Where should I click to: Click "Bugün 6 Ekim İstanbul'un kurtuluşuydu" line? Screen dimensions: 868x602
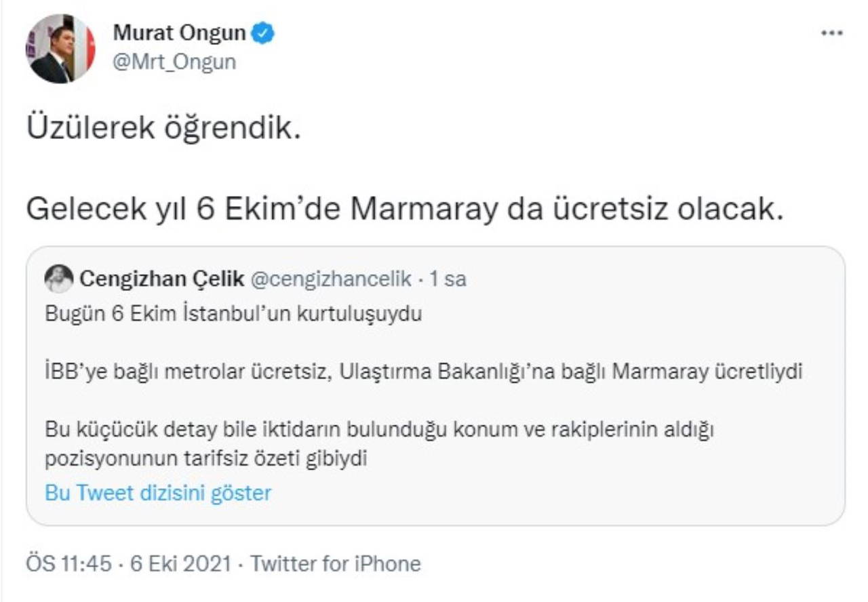point(233,315)
